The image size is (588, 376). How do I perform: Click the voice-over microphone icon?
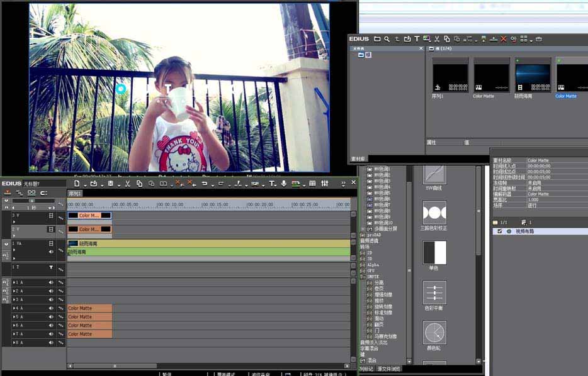point(284,183)
